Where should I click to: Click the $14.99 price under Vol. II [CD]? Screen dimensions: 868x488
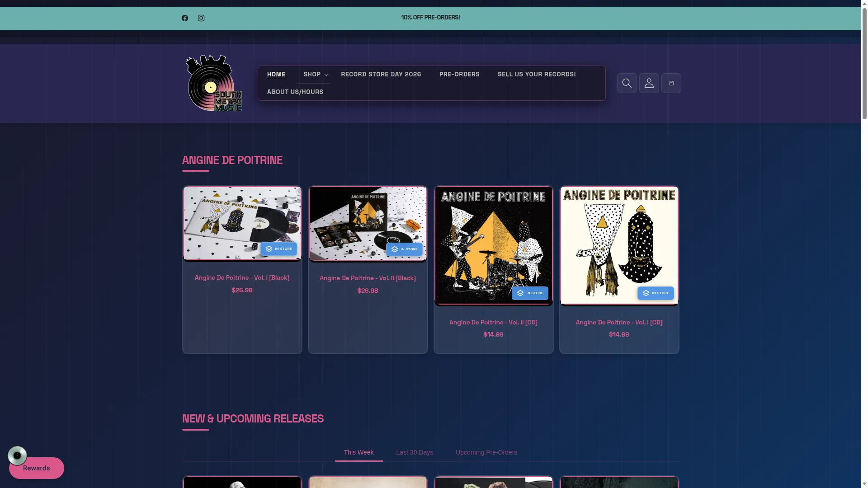(x=493, y=335)
